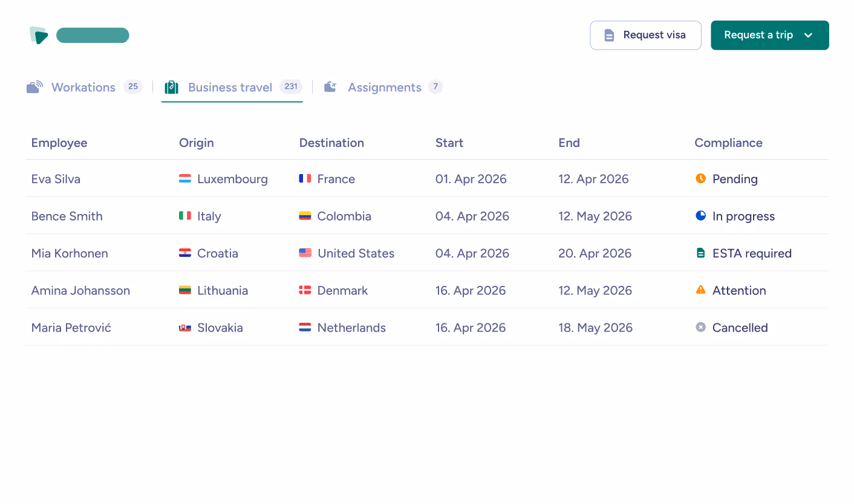This screenshot has height=504, width=854.
Task: Click the Italy flag icon
Action: point(185,216)
